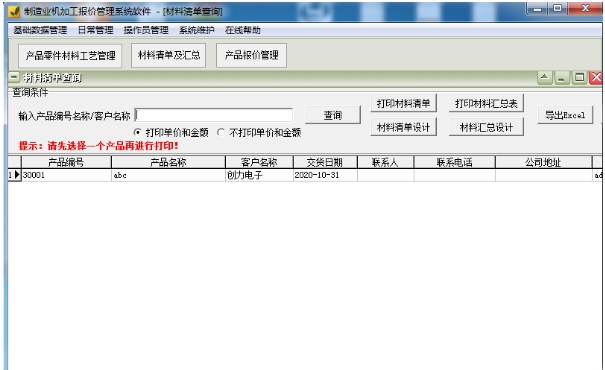Open 材料汇总设计 designer
605x370 pixels.
tap(486, 127)
